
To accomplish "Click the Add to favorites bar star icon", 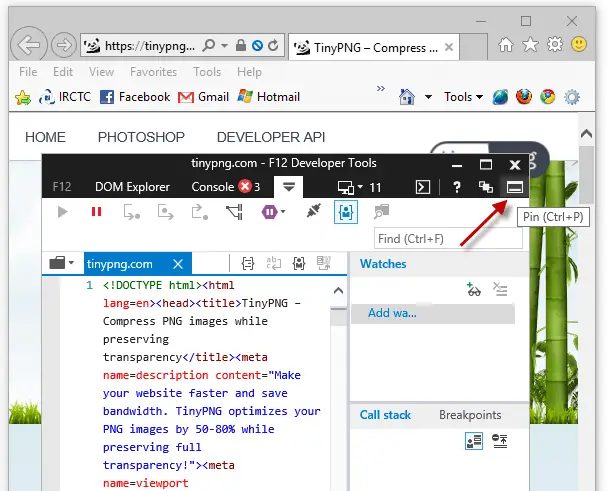I will (x=23, y=97).
